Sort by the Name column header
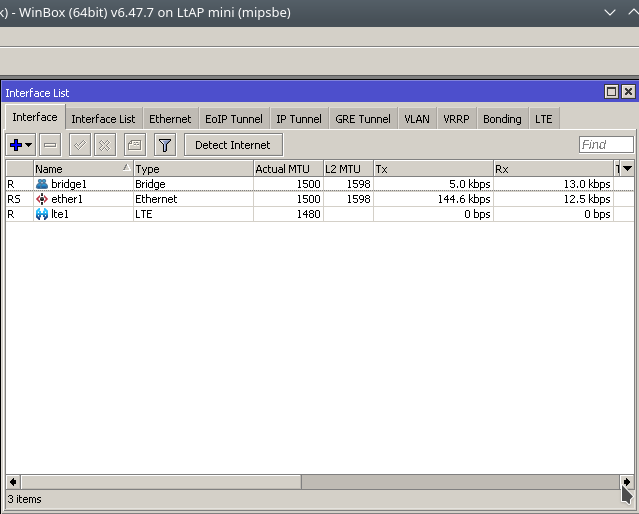 (x=83, y=169)
